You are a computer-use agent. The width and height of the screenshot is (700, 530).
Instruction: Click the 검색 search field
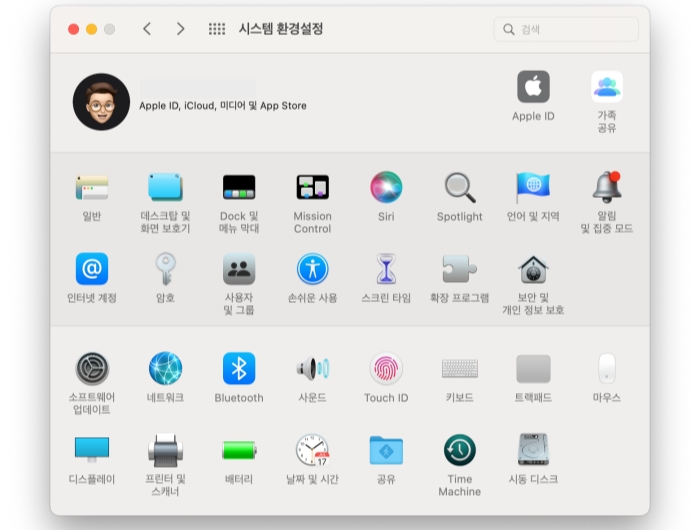pos(566,29)
